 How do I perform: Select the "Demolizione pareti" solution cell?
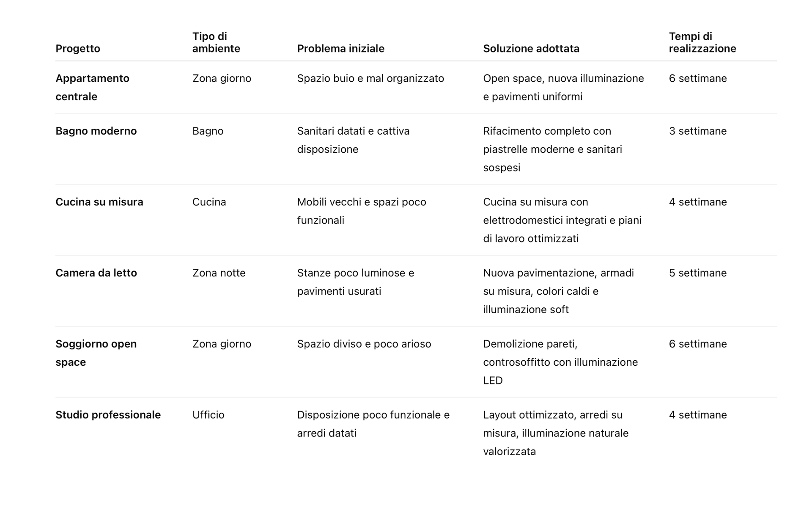[x=560, y=362]
